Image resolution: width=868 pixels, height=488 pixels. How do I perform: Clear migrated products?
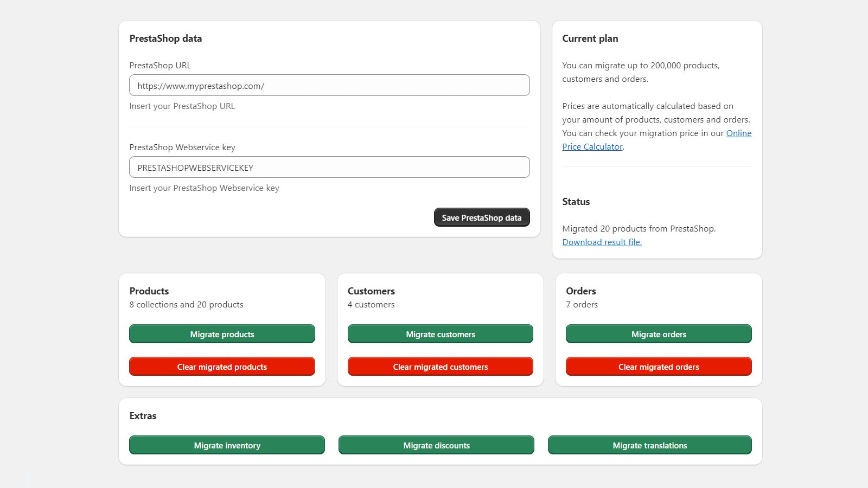click(x=221, y=367)
